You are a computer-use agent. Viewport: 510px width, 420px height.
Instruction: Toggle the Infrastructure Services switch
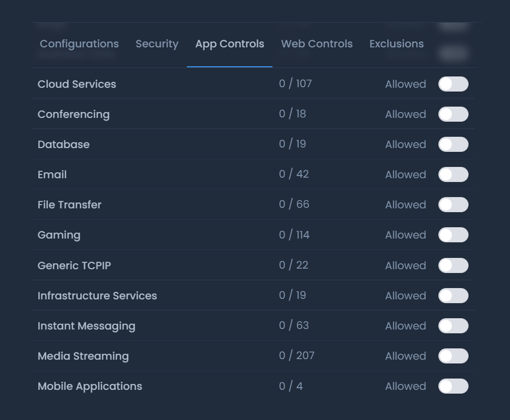[453, 296]
